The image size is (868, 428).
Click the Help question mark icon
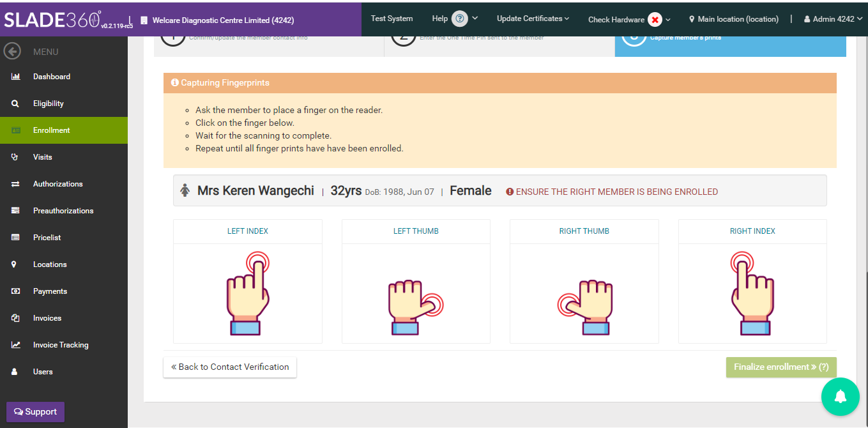459,19
